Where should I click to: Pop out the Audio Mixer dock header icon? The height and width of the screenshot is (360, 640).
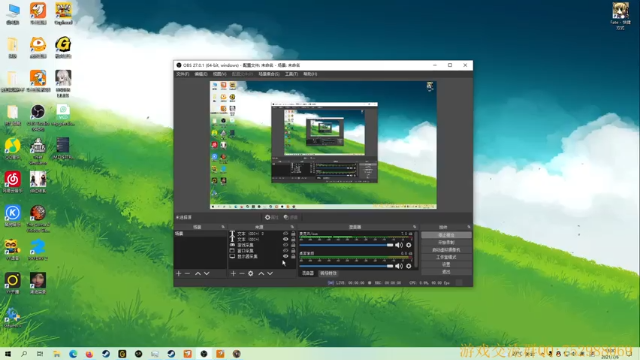[x=414, y=227]
